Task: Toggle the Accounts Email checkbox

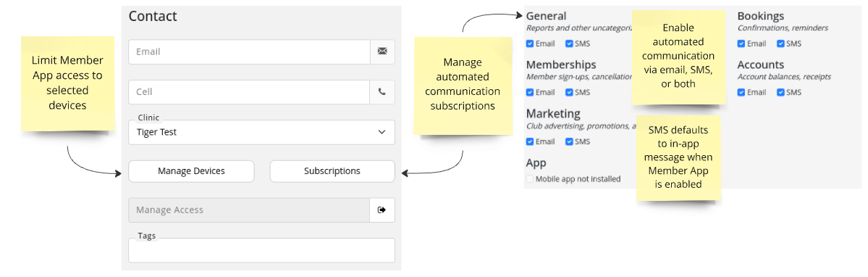Action: 741,93
